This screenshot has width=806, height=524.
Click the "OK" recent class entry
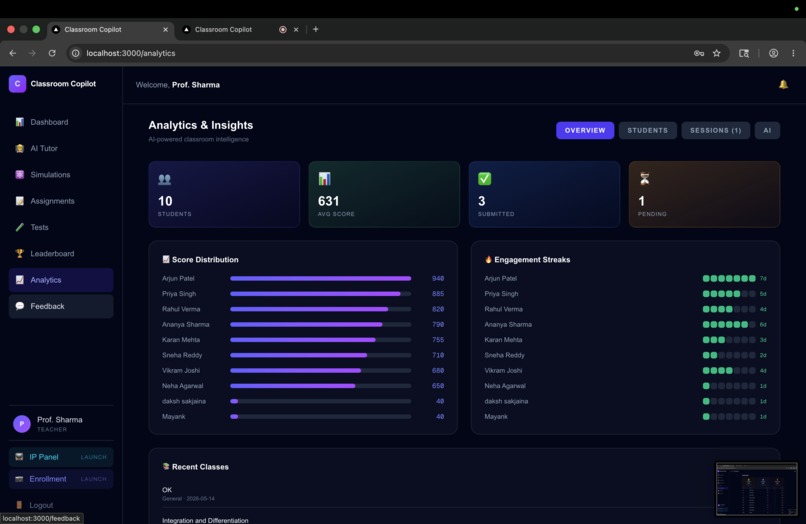click(167, 490)
